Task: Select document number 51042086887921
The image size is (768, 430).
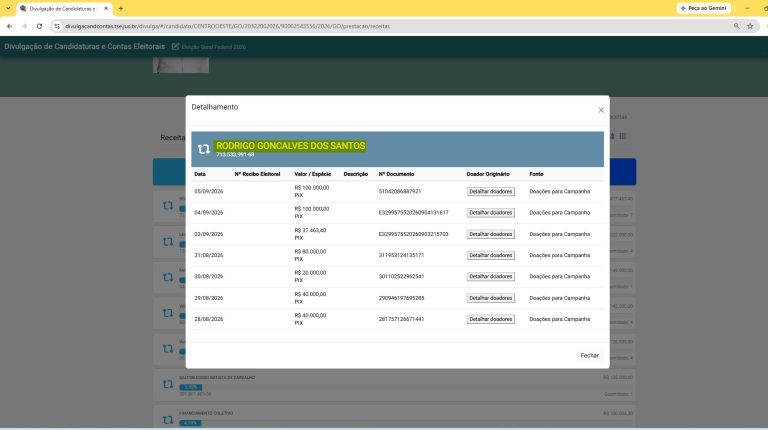Action: (400, 191)
